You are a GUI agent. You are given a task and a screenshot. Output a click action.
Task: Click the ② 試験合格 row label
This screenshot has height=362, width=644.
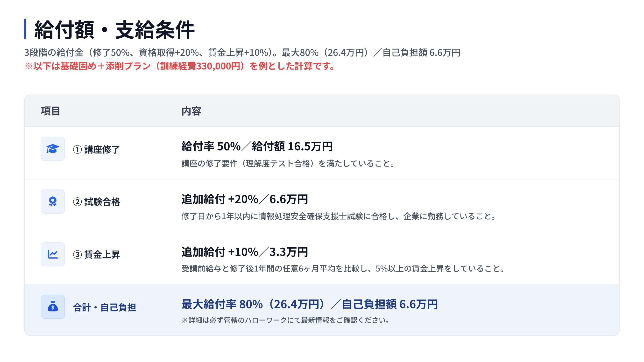tap(96, 202)
